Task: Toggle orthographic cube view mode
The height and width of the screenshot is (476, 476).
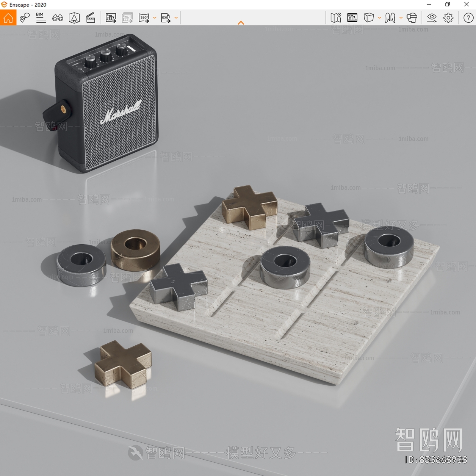Action: 369,18
